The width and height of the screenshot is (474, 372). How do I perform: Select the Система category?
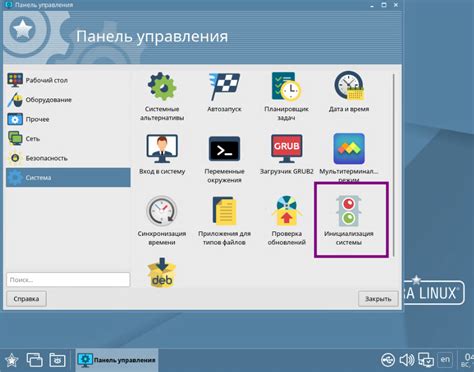(68, 177)
